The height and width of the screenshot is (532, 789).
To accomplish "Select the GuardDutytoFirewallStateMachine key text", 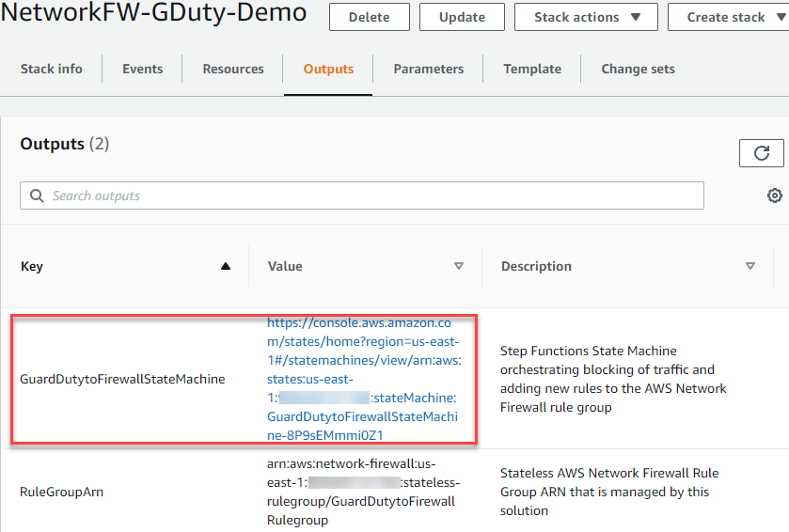I will [x=122, y=379].
